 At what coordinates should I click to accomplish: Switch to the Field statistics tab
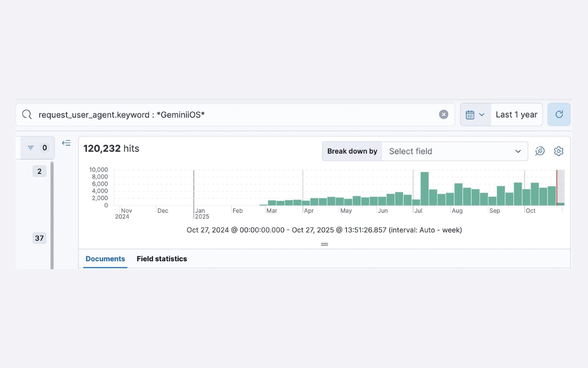(x=162, y=259)
